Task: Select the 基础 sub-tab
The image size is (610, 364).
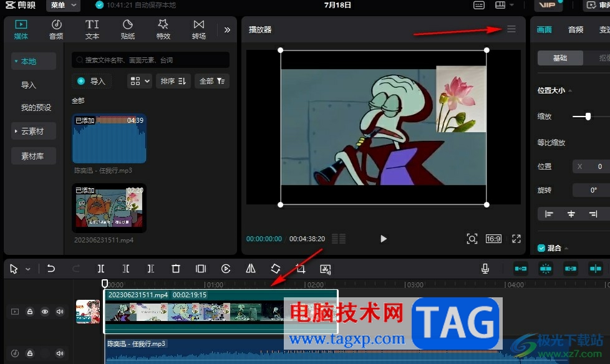Action: pos(560,58)
